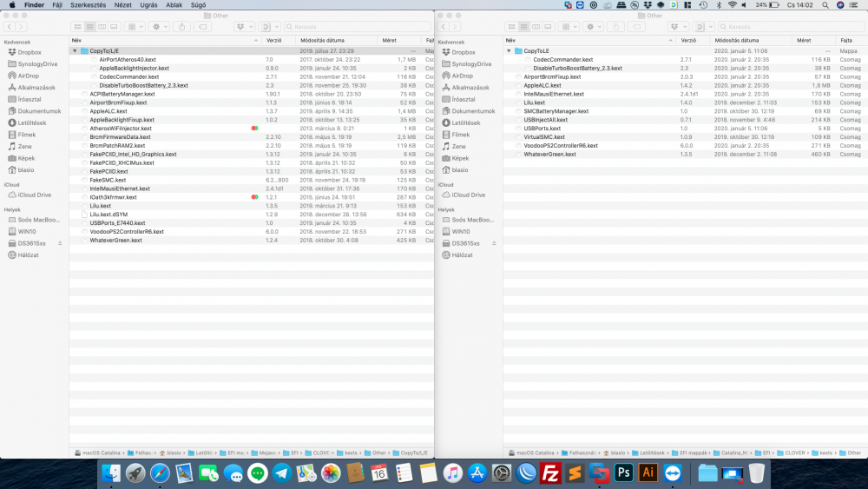This screenshot has width=868, height=489.
Task: Open the Ugrás menu in the menu bar
Action: point(148,5)
